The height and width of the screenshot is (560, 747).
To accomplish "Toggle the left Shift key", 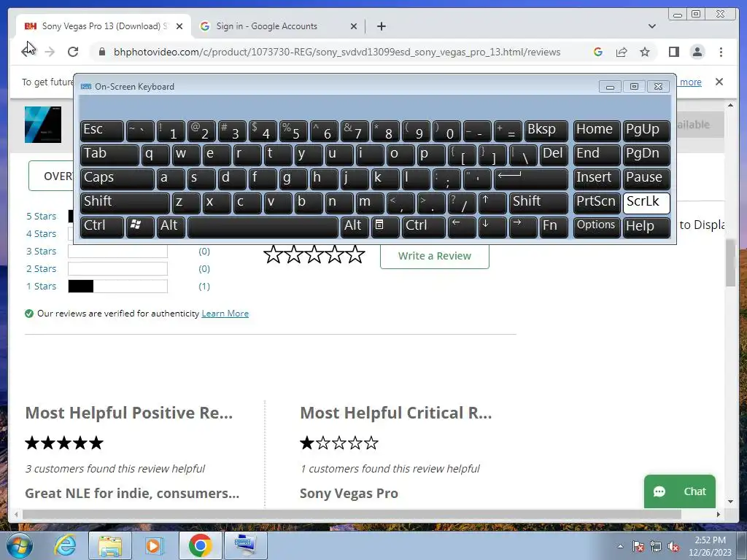I will point(125,203).
